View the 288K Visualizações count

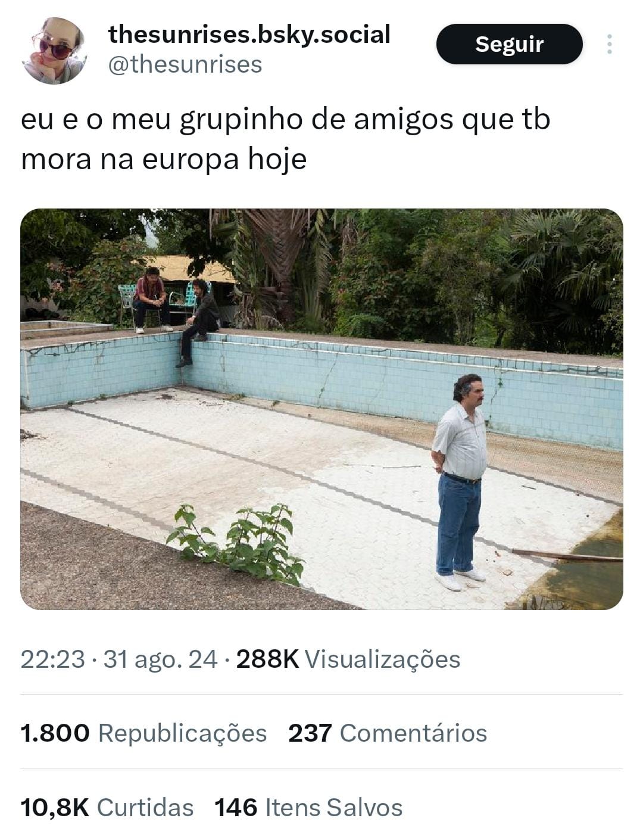(x=348, y=659)
